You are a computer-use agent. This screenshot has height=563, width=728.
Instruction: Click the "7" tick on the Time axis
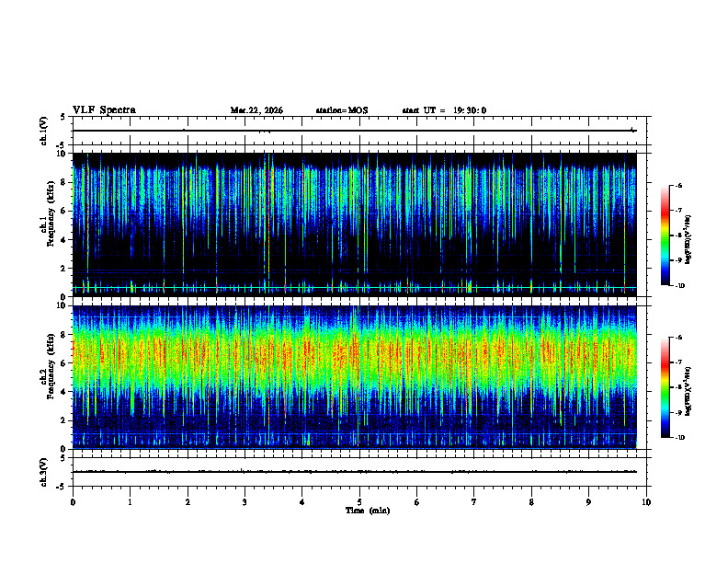click(474, 502)
